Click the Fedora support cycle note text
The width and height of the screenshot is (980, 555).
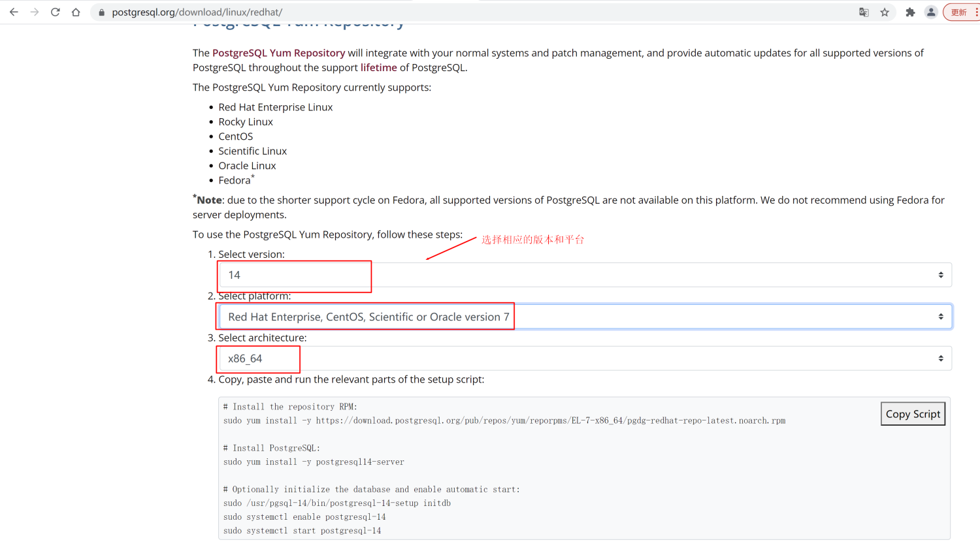point(568,207)
